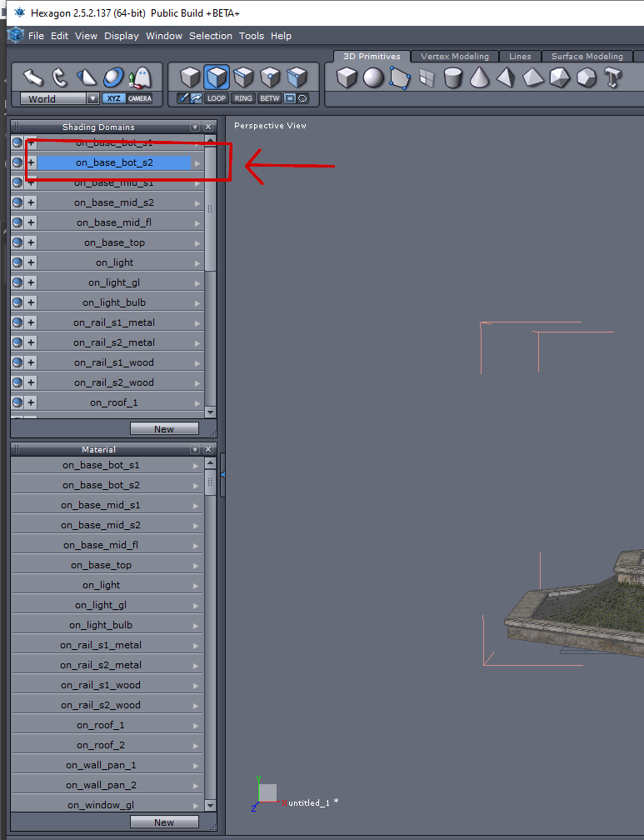The image size is (644, 840).
Task: Open the Edit menu
Action: point(59,36)
